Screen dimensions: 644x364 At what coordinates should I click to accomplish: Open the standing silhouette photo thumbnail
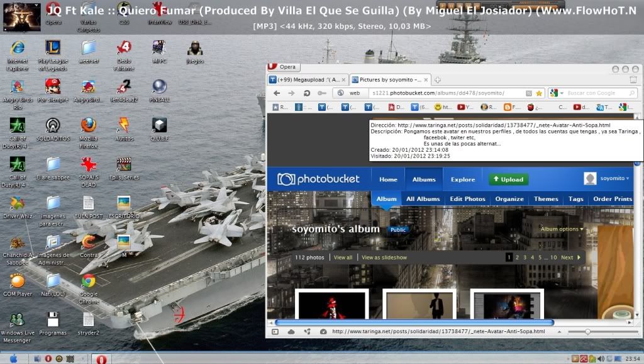419,304
